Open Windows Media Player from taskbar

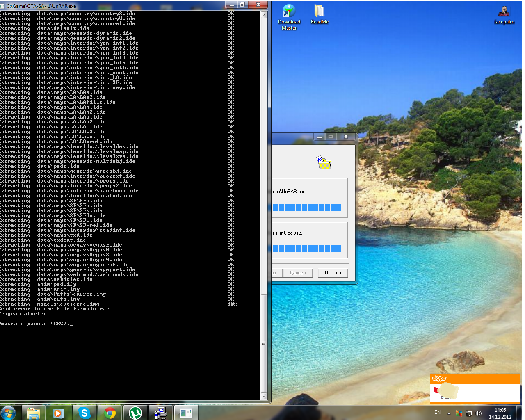pyautogui.click(x=59, y=413)
